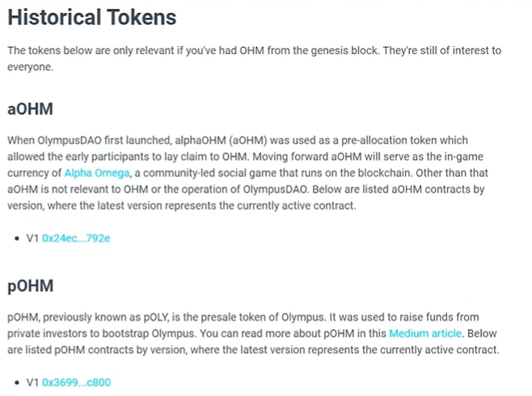Click the intro paragraph about genesis block tokens
The image size is (532, 396).
coord(254,59)
